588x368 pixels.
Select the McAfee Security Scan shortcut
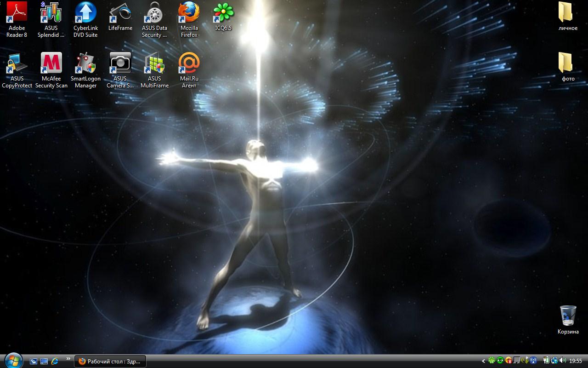coord(51,63)
